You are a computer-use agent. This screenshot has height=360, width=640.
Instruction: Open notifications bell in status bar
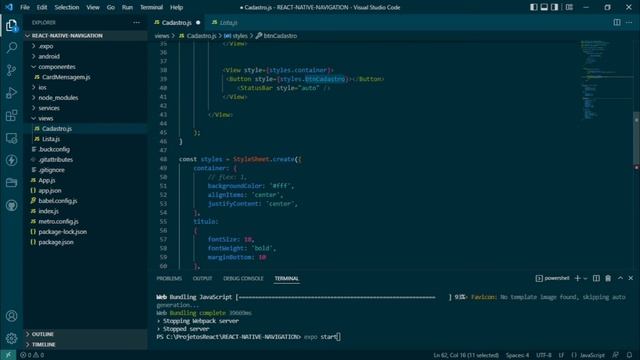(x=629, y=355)
